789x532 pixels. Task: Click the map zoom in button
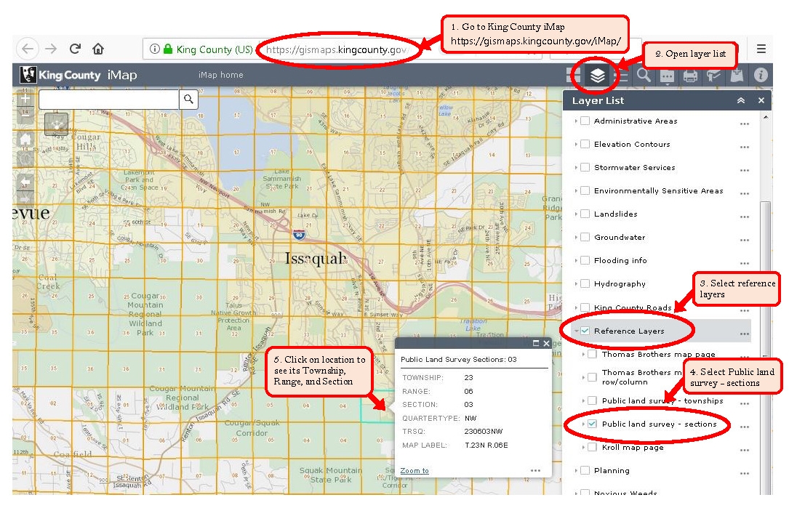click(25, 97)
